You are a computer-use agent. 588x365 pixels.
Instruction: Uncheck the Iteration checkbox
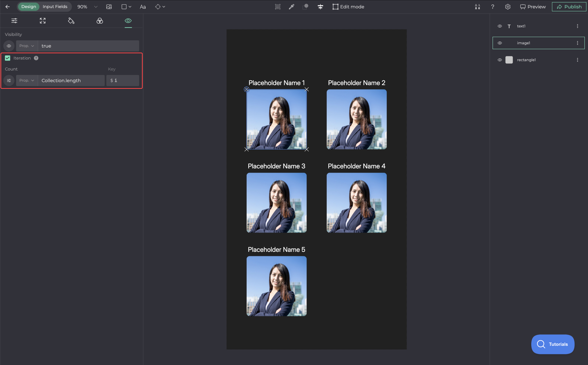coord(8,58)
